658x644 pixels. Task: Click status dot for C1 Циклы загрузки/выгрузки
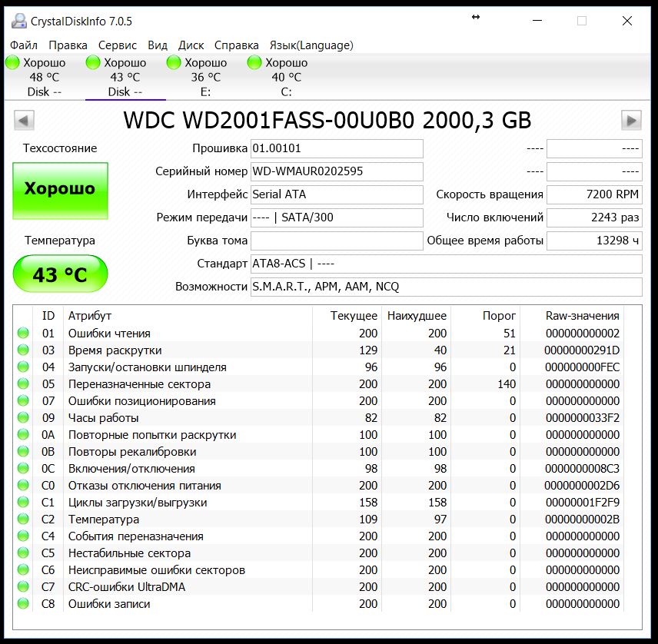(23, 502)
